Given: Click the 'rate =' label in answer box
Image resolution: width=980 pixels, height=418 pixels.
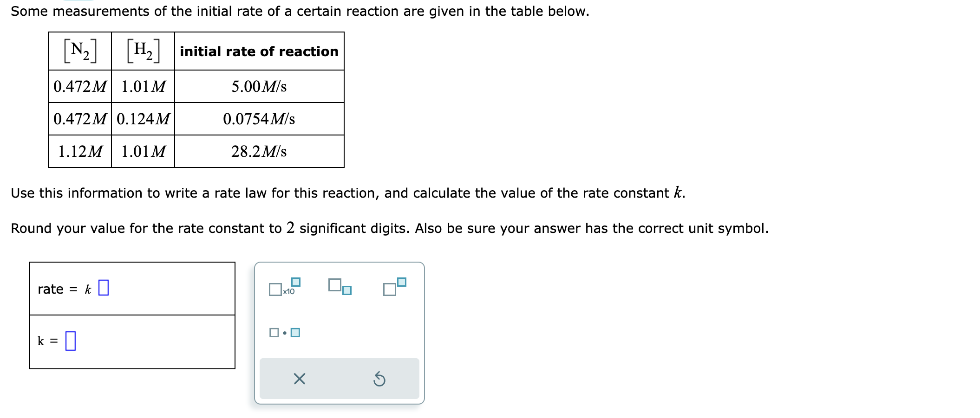Looking at the screenshot, I should pyautogui.click(x=58, y=289).
